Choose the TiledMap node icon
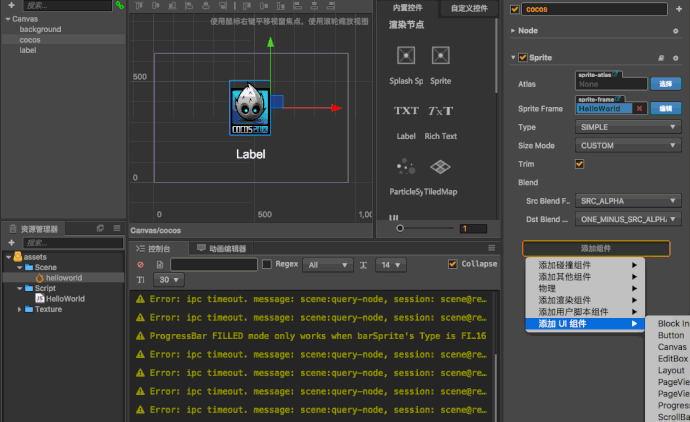 pos(440,166)
